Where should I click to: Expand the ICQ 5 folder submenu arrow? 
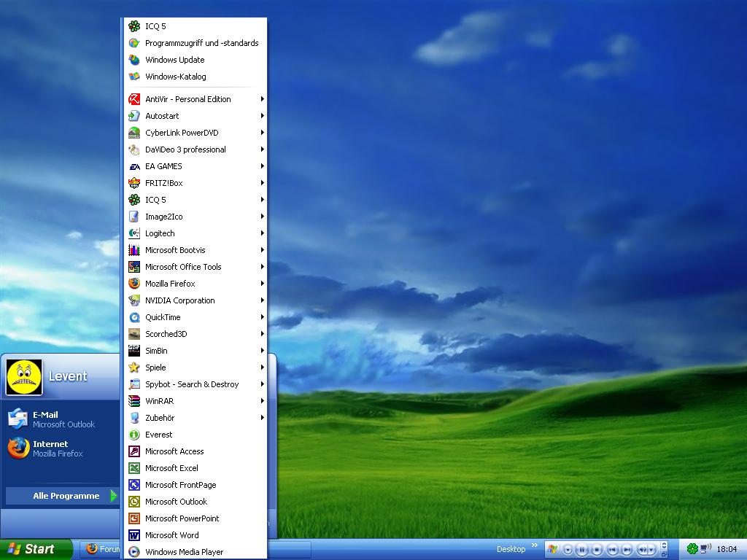point(262,200)
